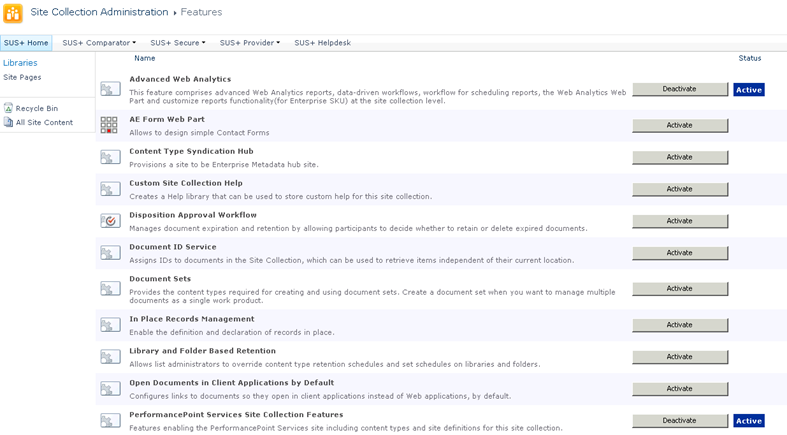Click the 'Provisions a site to be Enterprise Metadata hub' description
Screen dimensions: 787x435
pyautogui.click(x=224, y=165)
